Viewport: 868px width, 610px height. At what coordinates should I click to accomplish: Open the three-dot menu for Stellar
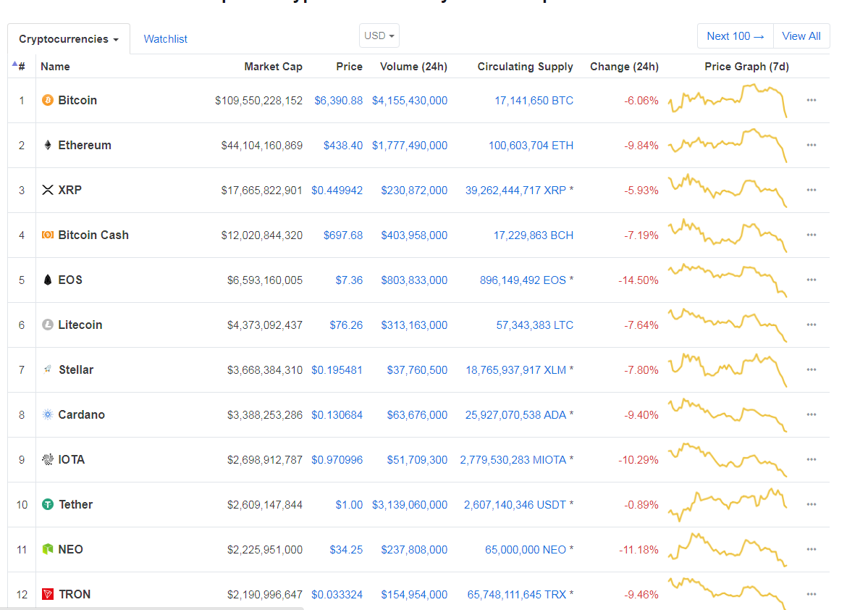[811, 369]
